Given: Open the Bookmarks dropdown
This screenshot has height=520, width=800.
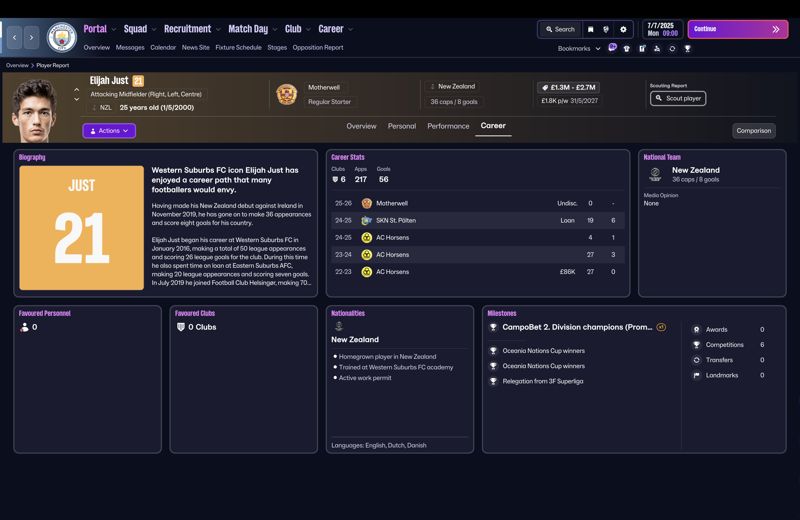Looking at the screenshot, I should [579, 48].
